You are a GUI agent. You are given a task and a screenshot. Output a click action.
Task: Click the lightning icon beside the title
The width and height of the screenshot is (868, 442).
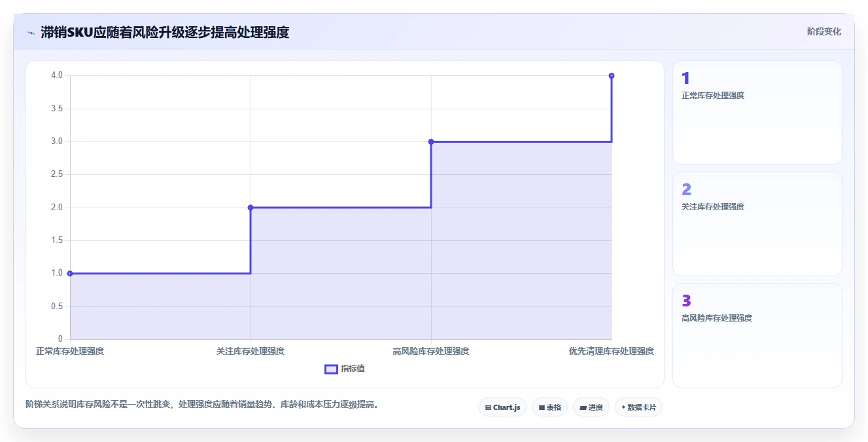click(31, 32)
